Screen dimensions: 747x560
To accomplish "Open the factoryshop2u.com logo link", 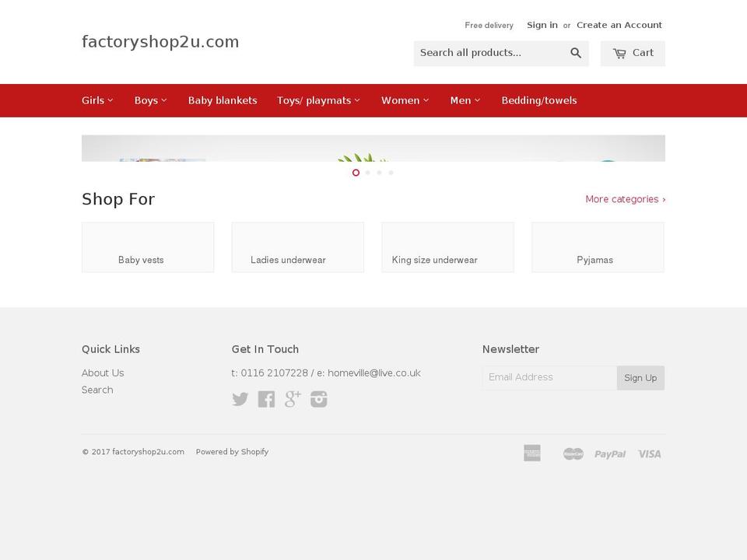I will point(160,42).
